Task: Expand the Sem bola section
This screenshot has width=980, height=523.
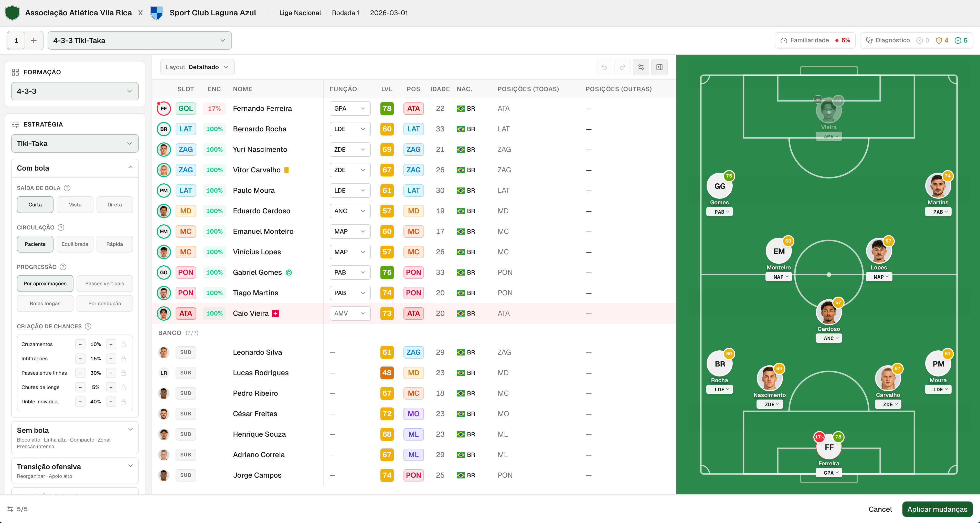Action: [x=75, y=437]
